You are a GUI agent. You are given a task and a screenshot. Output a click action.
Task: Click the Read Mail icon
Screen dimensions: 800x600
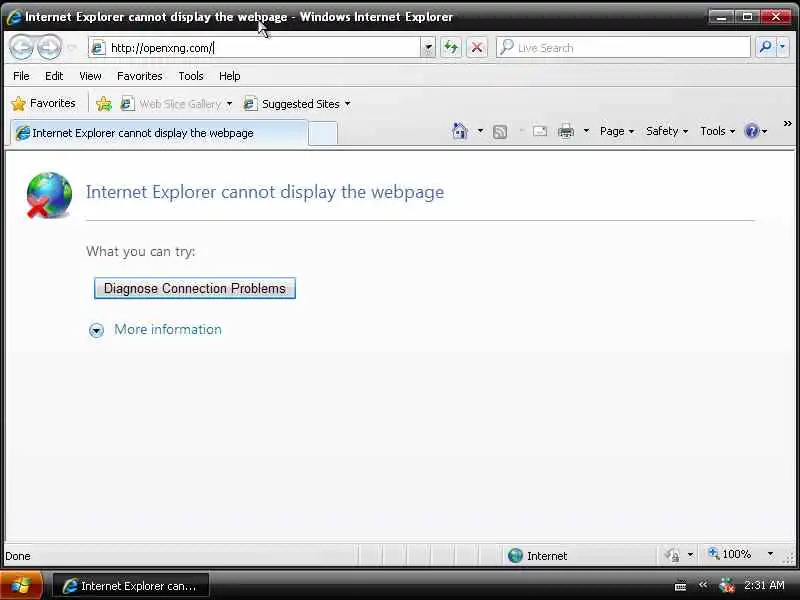point(540,131)
